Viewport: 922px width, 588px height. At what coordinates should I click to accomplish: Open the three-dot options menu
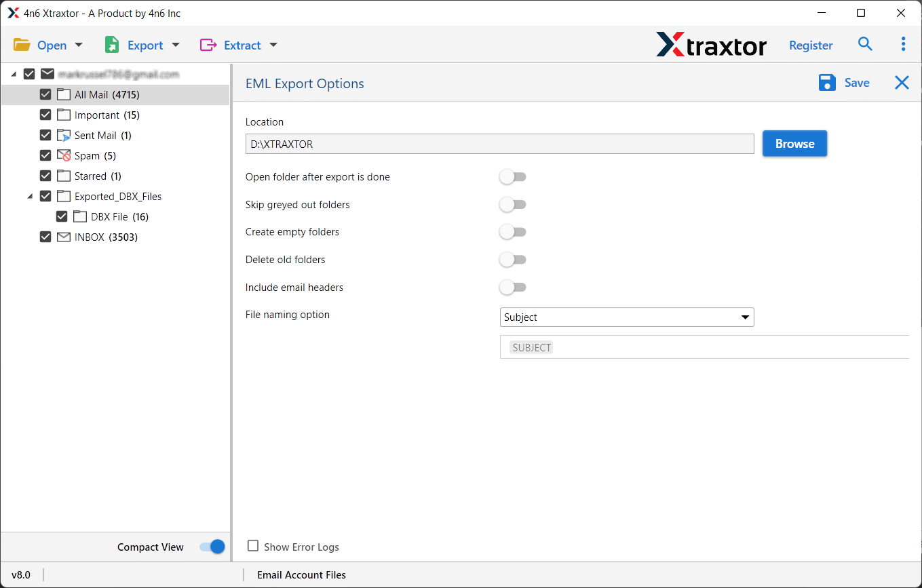click(x=903, y=44)
